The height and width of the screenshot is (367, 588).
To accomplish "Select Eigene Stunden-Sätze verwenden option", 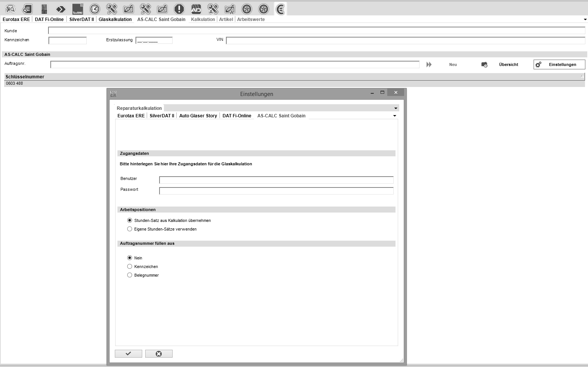I will [129, 229].
